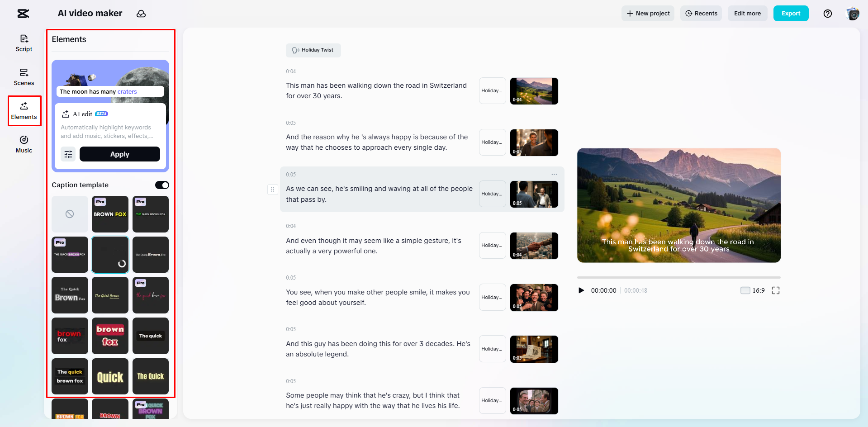Change voice for Switzerland road scene
Viewport: 868px width, 427px height.
click(x=492, y=91)
